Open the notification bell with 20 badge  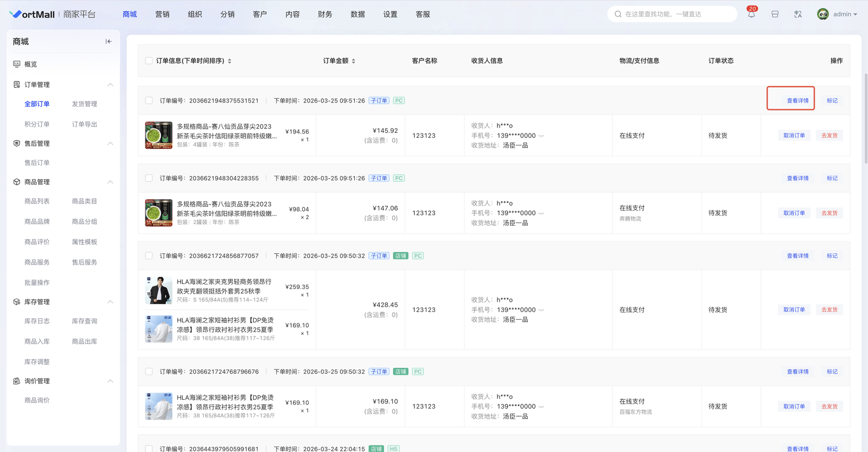(x=751, y=15)
